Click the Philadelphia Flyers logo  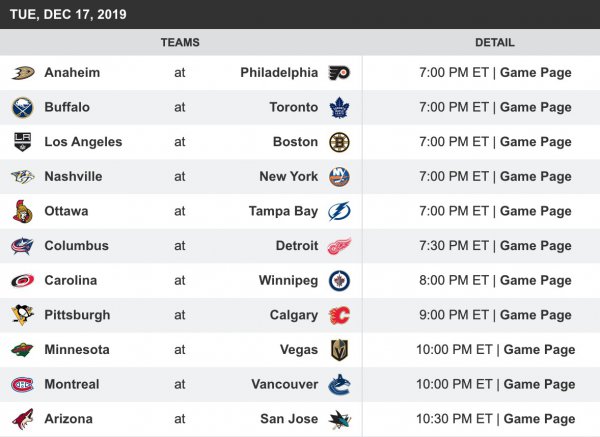coord(340,73)
